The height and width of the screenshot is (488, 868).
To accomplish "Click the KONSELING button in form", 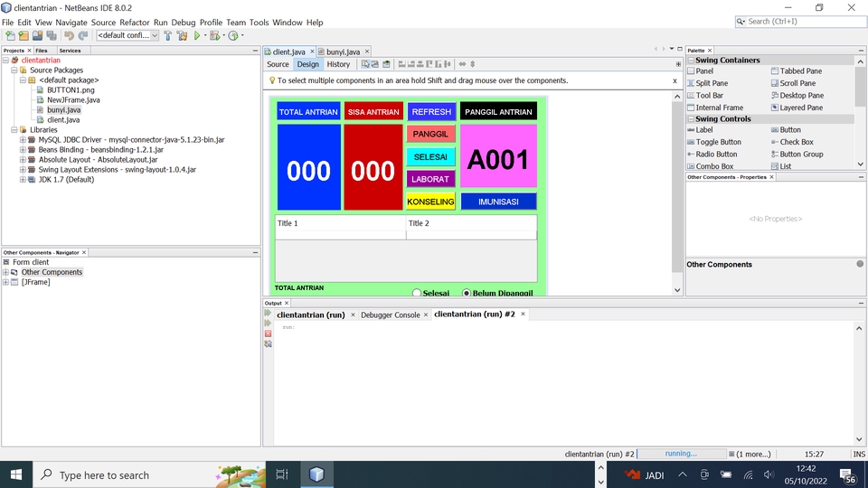I will pyautogui.click(x=430, y=202).
